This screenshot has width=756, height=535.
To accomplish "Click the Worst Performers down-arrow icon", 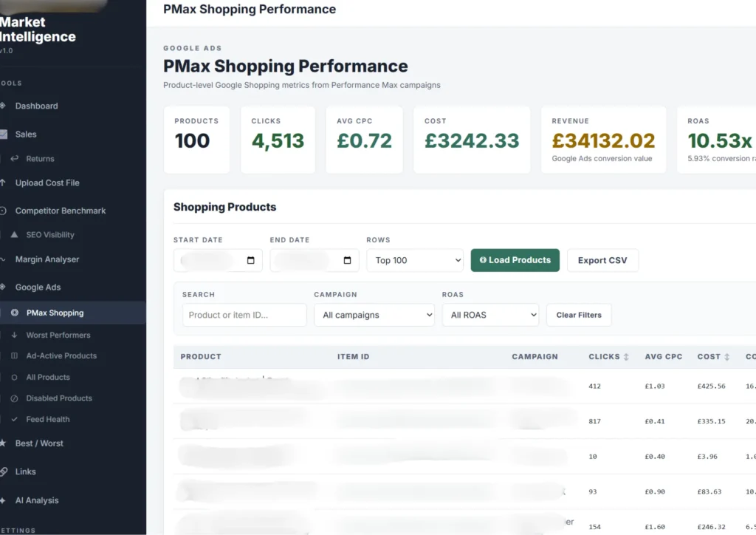I will [15, 335].
